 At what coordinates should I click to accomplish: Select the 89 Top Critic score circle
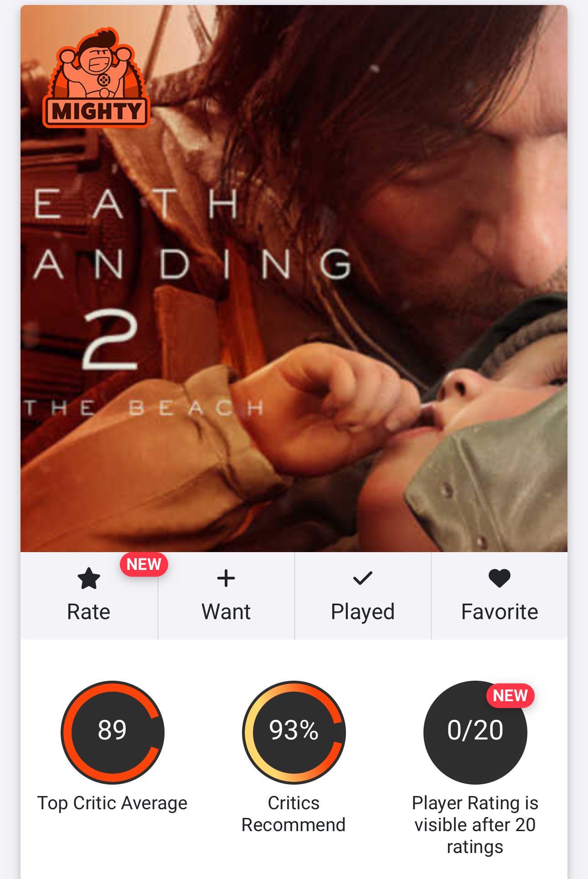click(113, 733)
